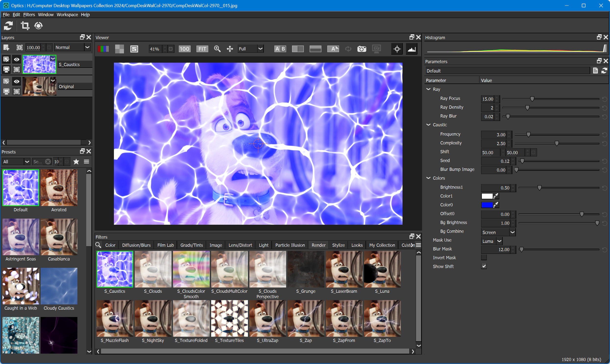This screenshot has width=610, height=364.
Task: Collapse the Caustic parameter group
Action: click(x=428, y=125)
